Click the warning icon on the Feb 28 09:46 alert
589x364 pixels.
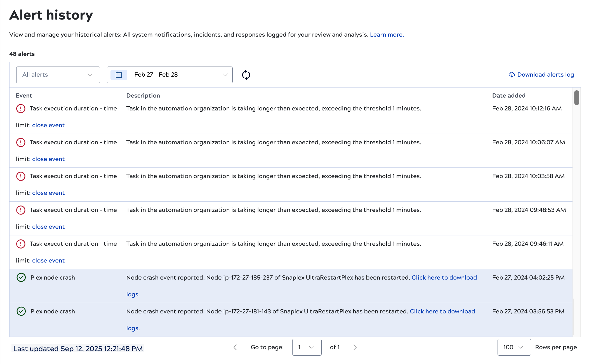(x=21, y=244)
